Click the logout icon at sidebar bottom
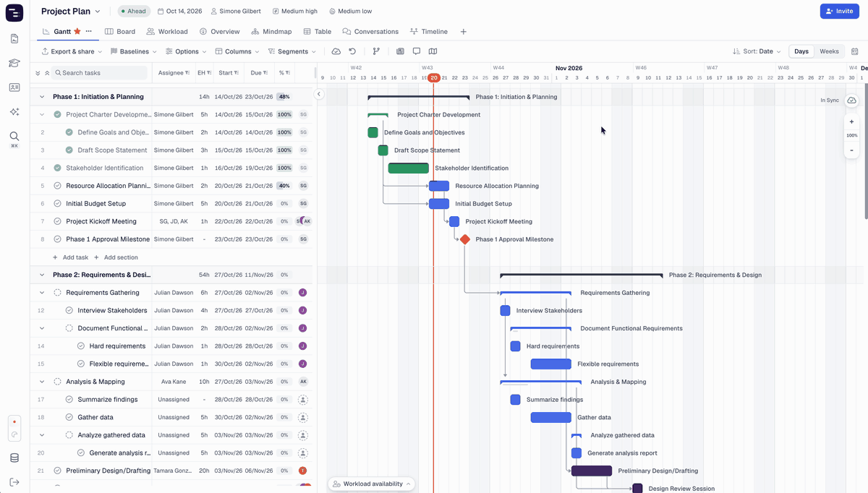The image size is (868, 493). pyautogui.click(x=14, y=482)
